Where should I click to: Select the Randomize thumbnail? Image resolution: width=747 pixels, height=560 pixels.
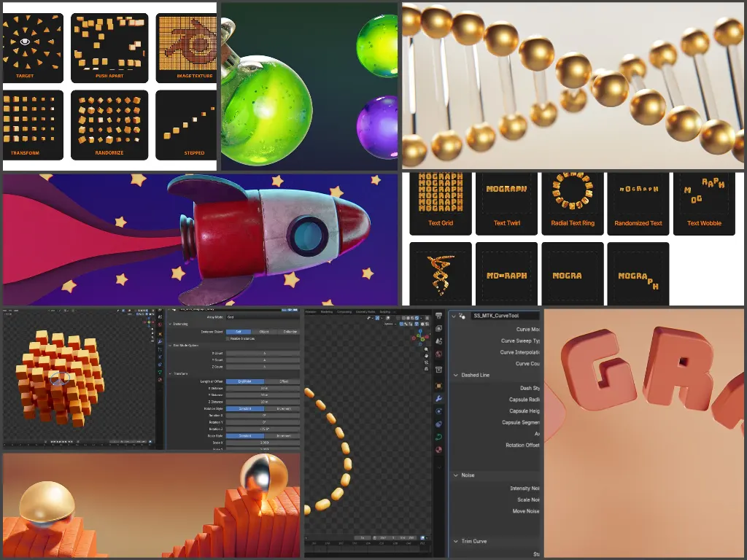(x=109, y=125)
